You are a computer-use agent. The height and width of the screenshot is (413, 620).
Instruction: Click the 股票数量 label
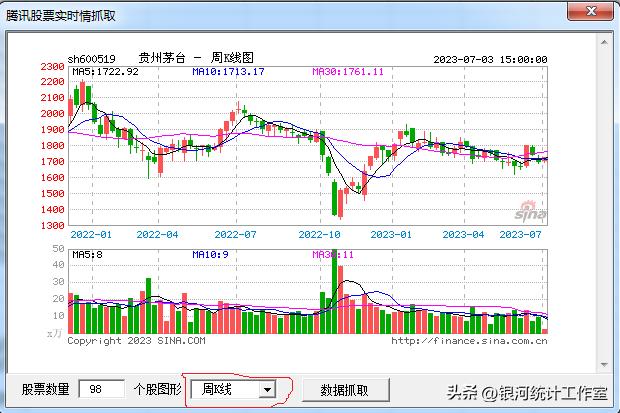click(45, 390)
